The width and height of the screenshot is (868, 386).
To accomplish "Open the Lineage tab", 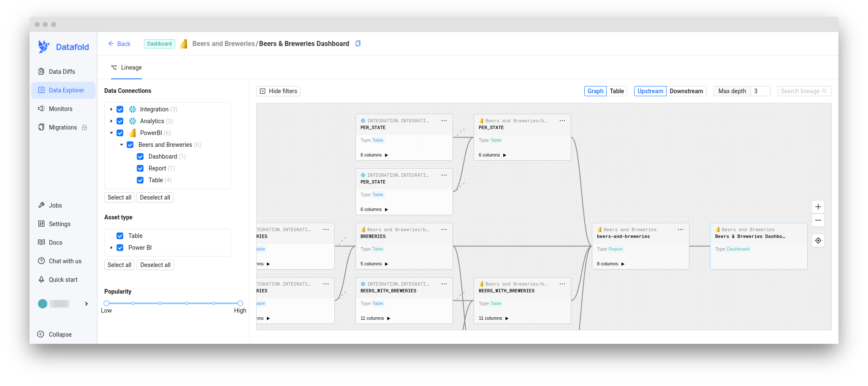I will coord(127,67).
